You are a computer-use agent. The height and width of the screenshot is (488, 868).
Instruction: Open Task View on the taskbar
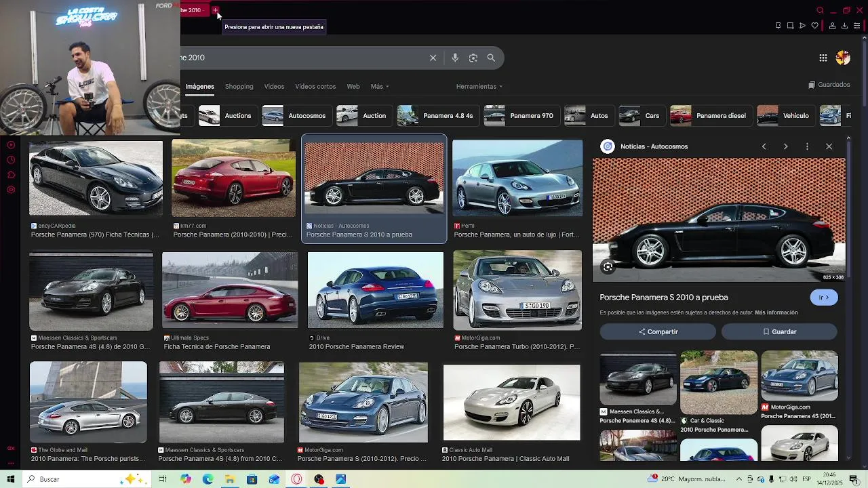tap(163, 479)
